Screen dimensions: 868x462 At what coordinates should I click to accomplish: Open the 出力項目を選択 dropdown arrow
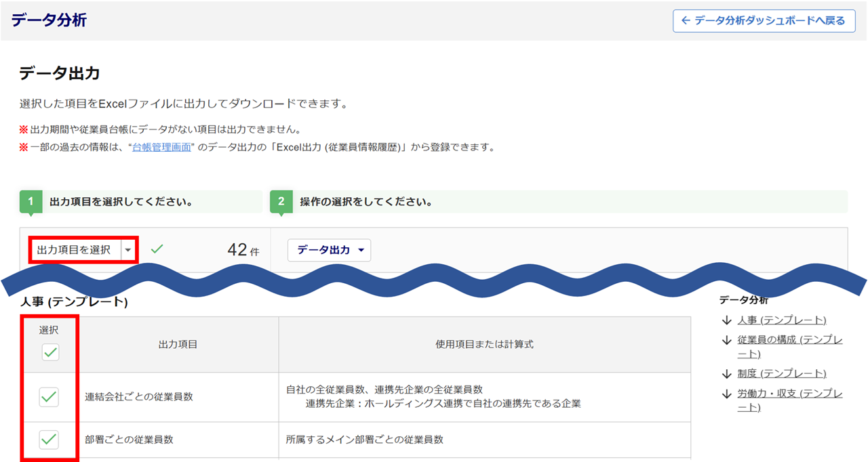(128, 250)
